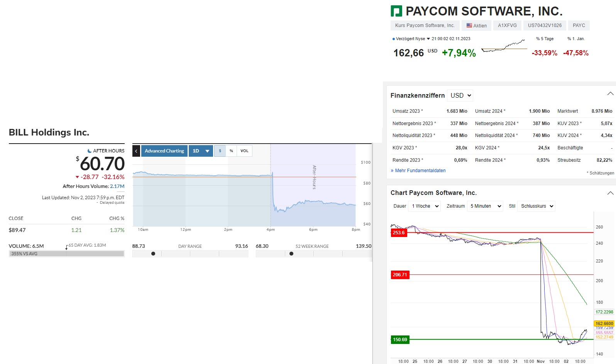Click After Hours Volume 2.17M value
Viewport: 616px width, 364px height.
(117, 186)
